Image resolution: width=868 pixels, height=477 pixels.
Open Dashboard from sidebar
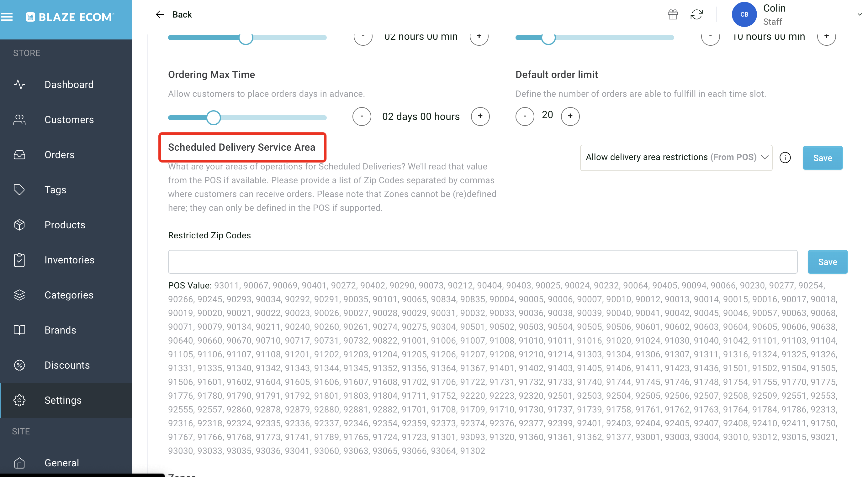69,85
